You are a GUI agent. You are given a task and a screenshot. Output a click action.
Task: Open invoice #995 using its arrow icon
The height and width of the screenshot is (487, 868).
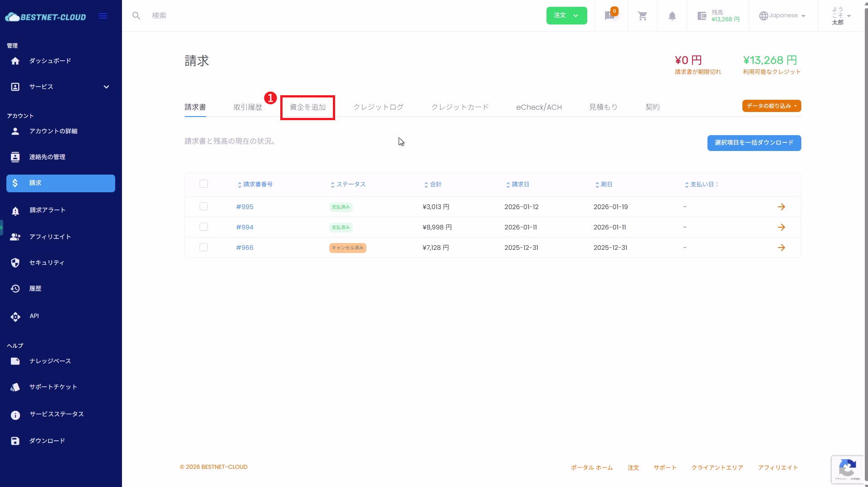point(781,207)
